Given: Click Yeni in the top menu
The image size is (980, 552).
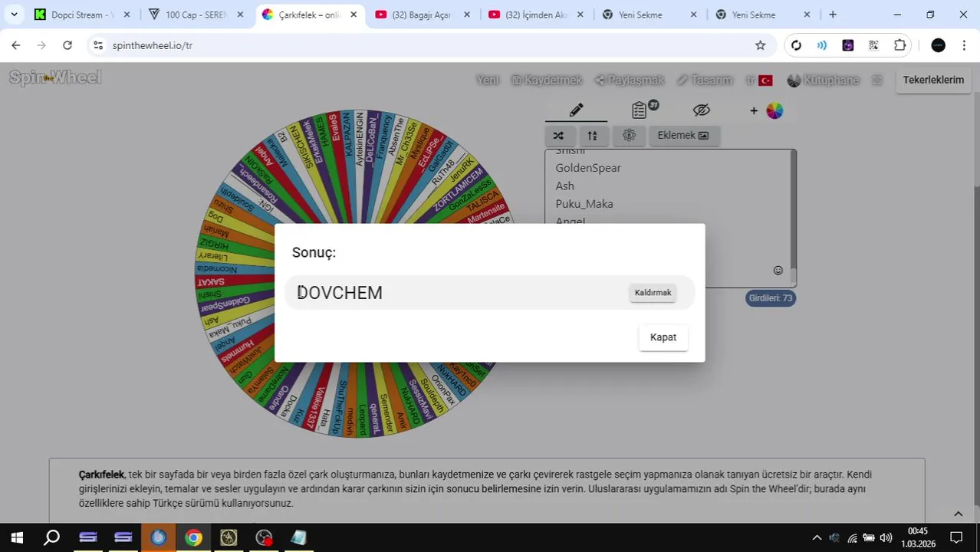Looking at the screenshot, I should (x=488, y=80).
